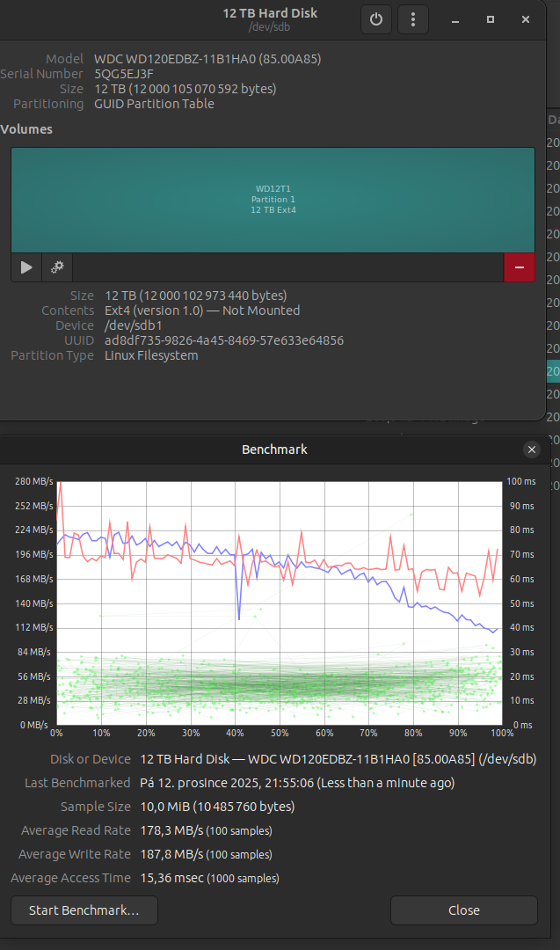Viewport: 560px width, 950px height.
Task: Click the Close button in Benchmark dialog
Action: pyautogui.click(x=463, y=910)
